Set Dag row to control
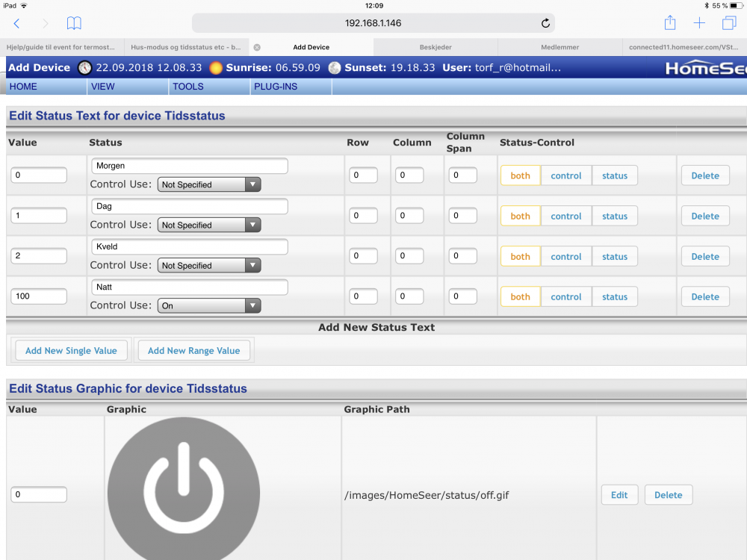The image size is (747, 560). 565,216
